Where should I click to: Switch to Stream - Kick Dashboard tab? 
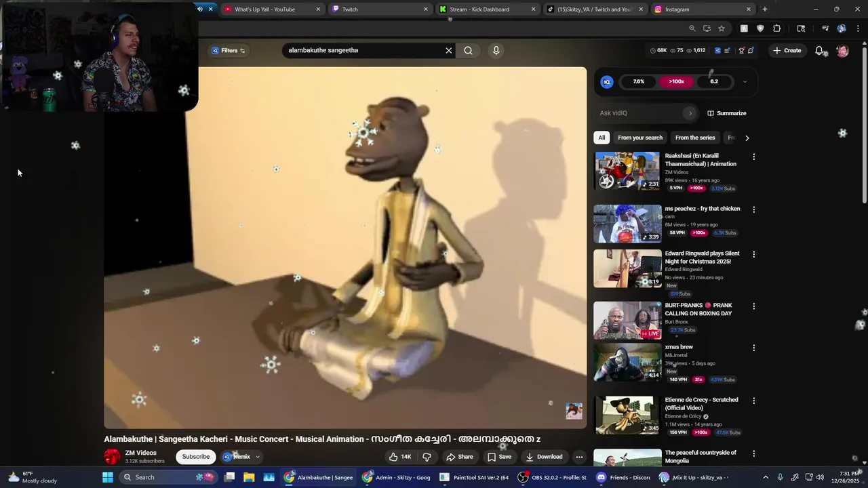[x=488, y=9]
